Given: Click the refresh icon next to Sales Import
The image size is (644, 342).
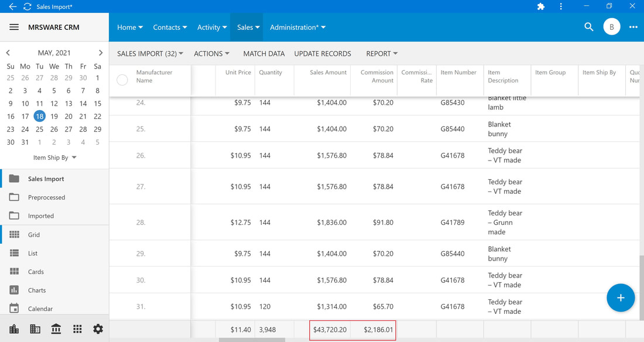Looking at the screenshot, I should 28,6.
